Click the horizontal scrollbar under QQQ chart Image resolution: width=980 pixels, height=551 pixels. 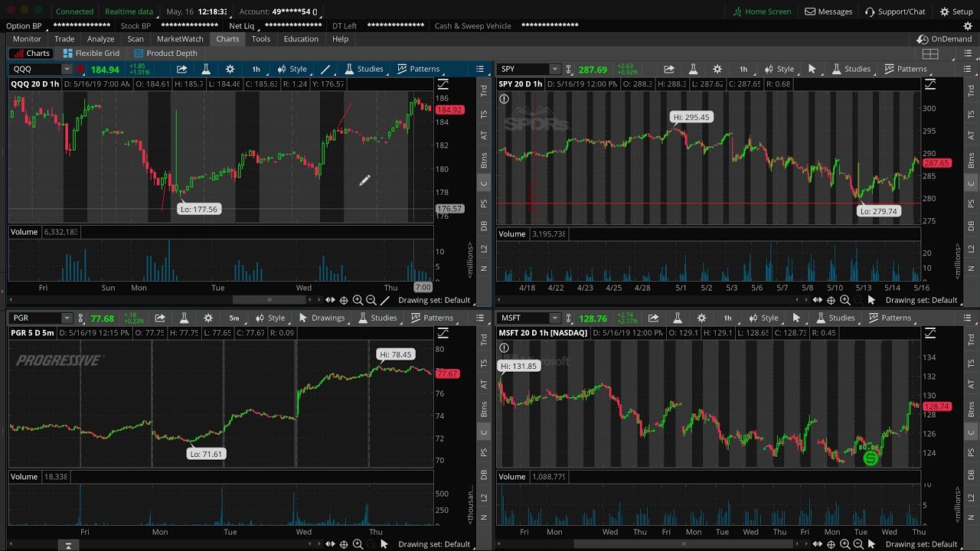coord(268,300)
